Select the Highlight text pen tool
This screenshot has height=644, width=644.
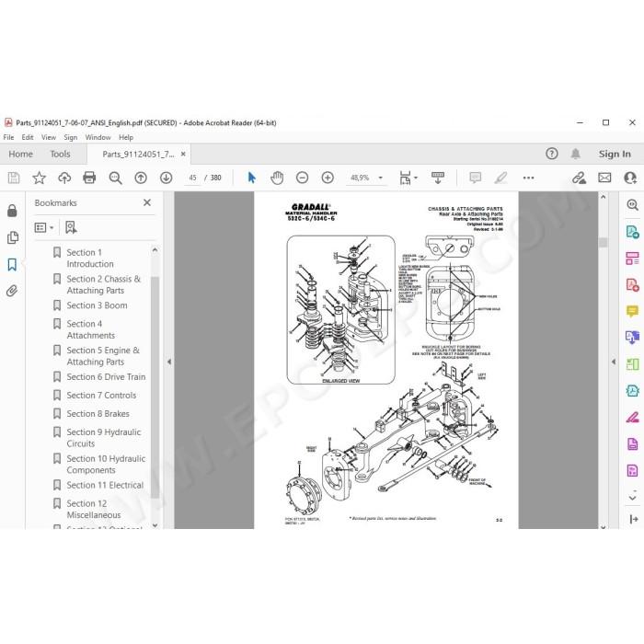coord(500,178)
